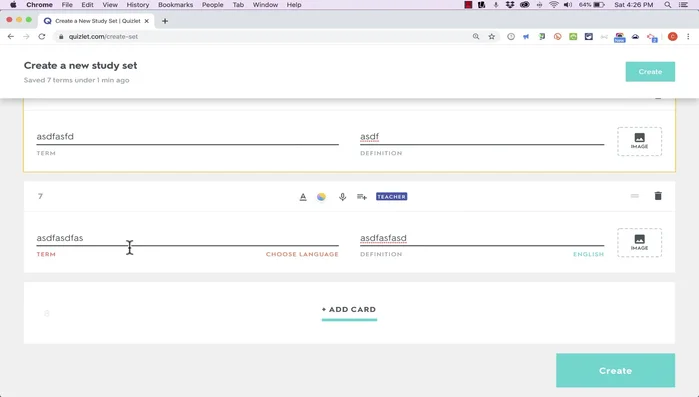Click the term field containing asdfasfd

click(187, 137)
